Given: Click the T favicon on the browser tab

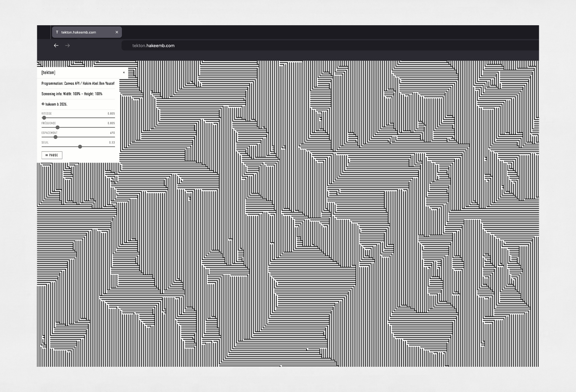Looking at the screenshot, I should coord(57,32).
